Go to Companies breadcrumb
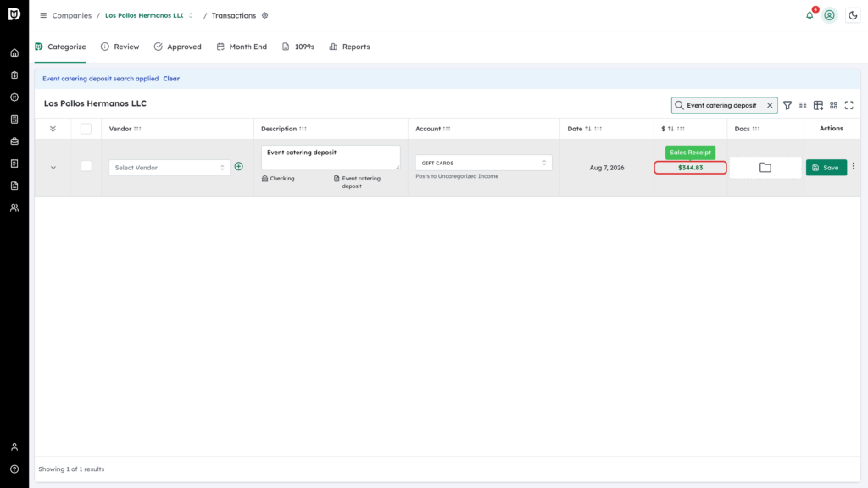Image resolution: width=868 pixels, height=488 pixels. pyautogui.click(x=72, y=15)
